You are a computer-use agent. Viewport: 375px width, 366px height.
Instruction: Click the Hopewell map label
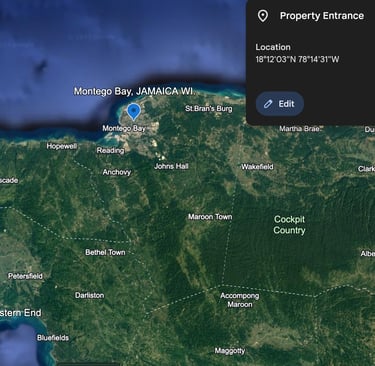62,146
